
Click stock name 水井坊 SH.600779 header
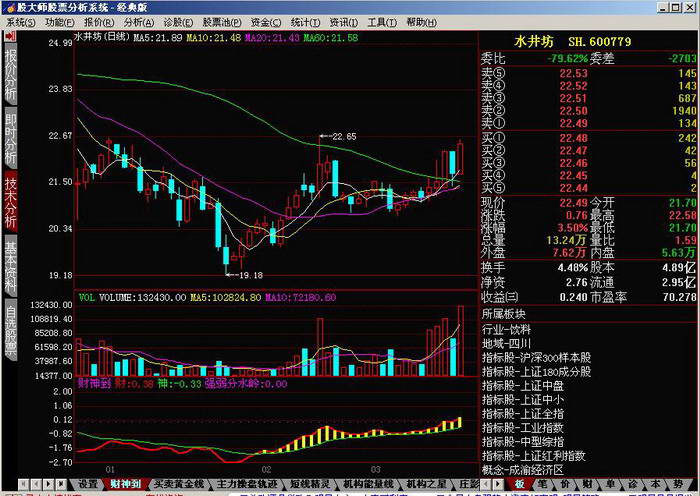coord(573,42)
